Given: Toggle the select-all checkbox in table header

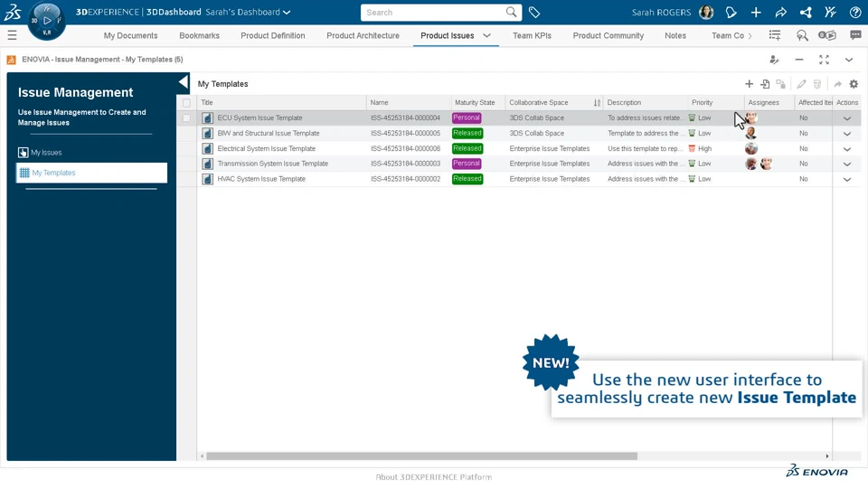Looking at the screenshot, I should [x=186, y=103].
